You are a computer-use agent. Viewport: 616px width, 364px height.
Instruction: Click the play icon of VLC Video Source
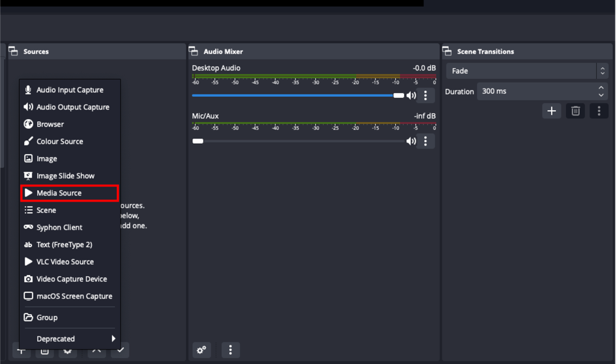click(28, 262)
